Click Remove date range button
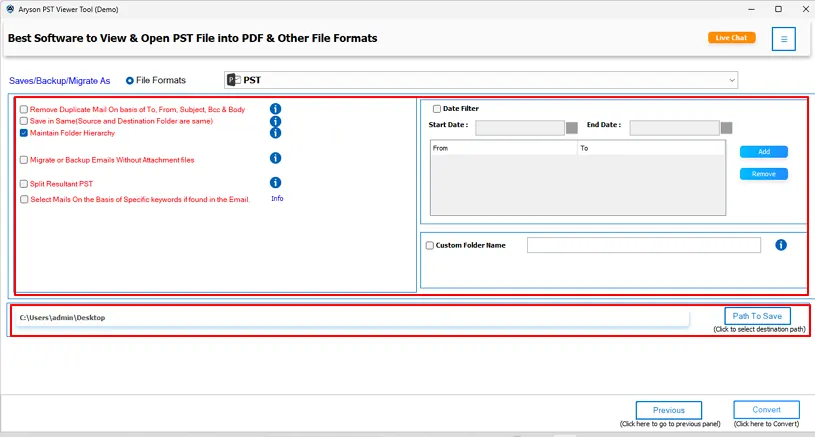815x437 pixels. [764, 174]
